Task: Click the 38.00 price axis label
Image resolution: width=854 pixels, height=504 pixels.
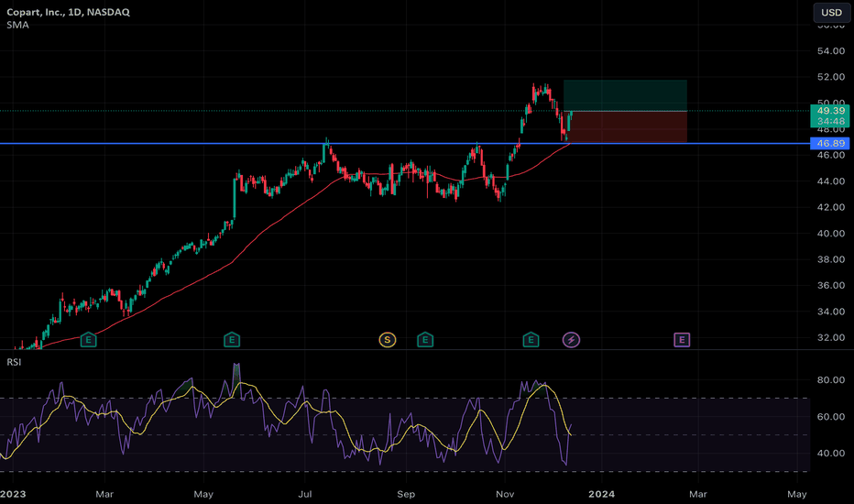Action: point(830,259)
